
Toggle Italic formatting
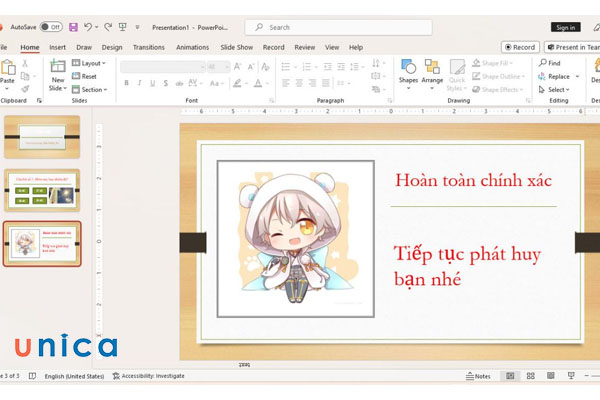(x=140, y=83)
